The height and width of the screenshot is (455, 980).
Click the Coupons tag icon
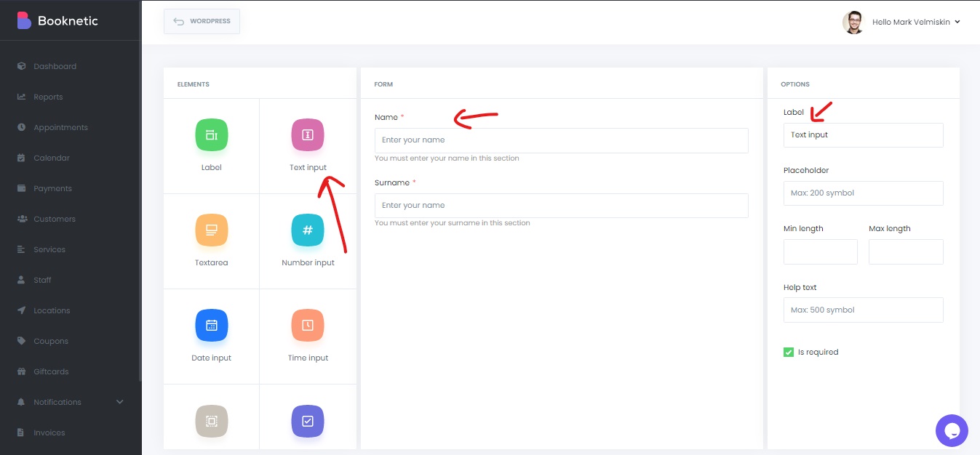21,341
